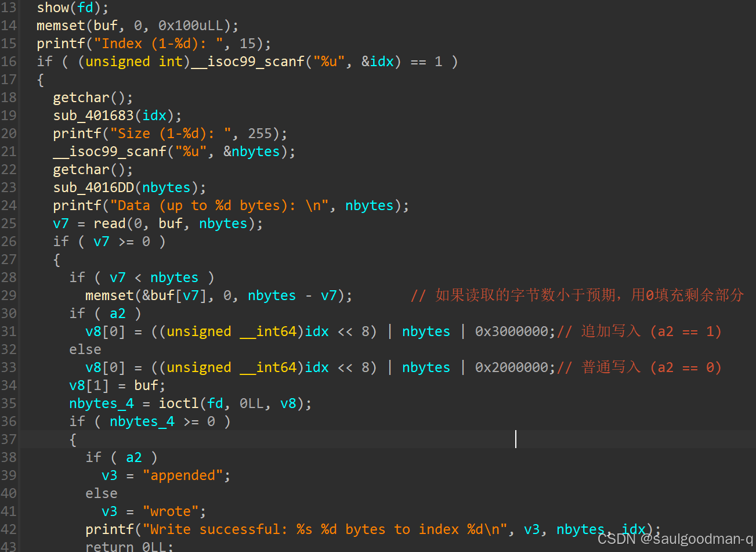Click the else keyword on line 32
Image resolution: width=756 pixels, height=552 pixels.
point(85,349)
